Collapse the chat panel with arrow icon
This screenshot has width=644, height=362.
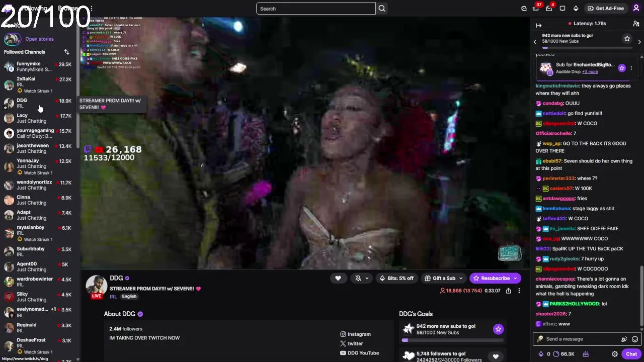tap(538, 25)
